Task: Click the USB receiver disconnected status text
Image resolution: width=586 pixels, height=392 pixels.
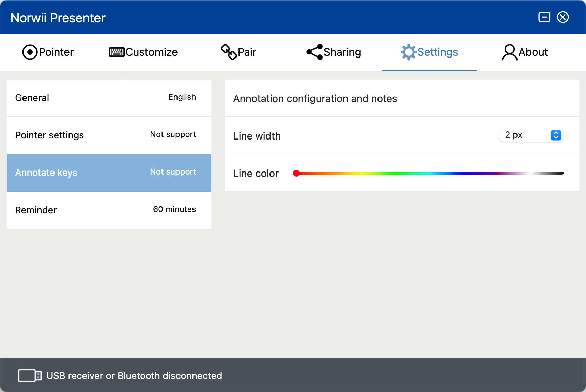Action: pos(134,376)
